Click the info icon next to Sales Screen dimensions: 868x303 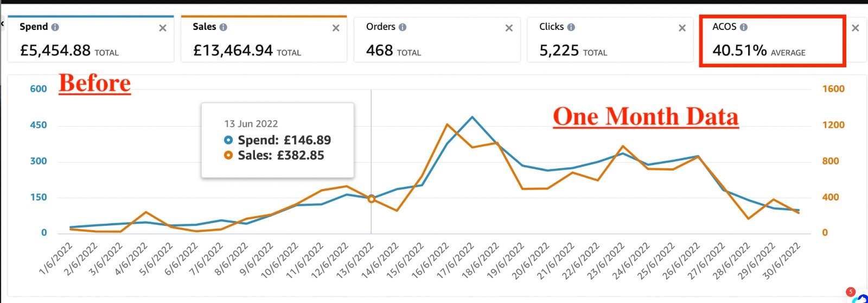(224, 27)
